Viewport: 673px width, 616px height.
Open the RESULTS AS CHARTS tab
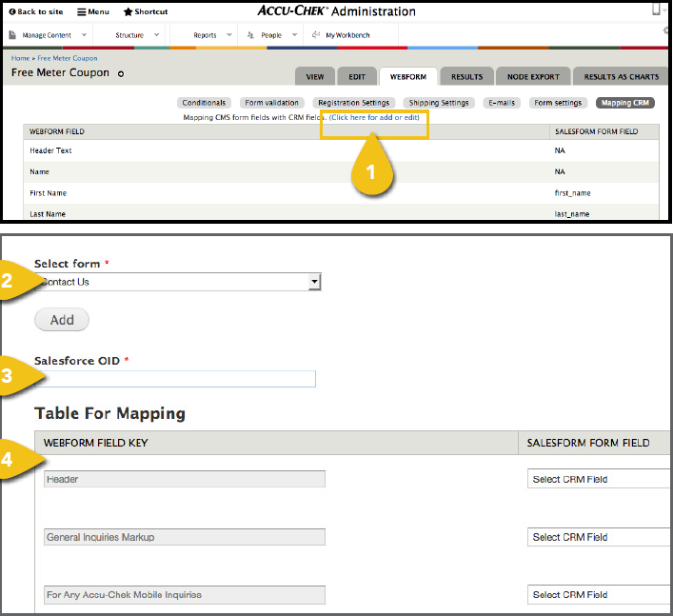(x=621, y=77)
